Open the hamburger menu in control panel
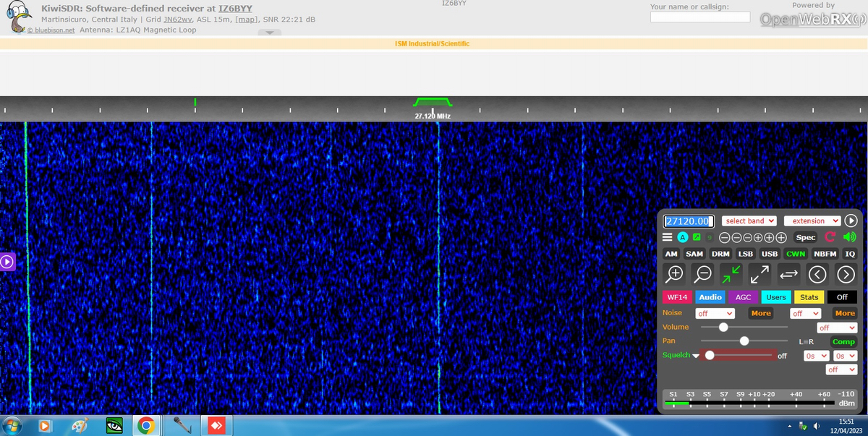Image resolution: width=868 pixels, height=436 pixels. click(x=668, y=237)
